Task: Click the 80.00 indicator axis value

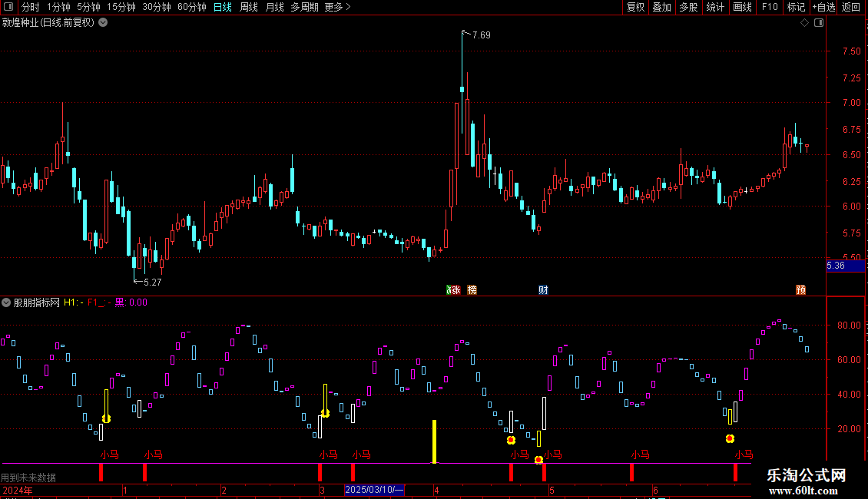Action: [849, 326]
